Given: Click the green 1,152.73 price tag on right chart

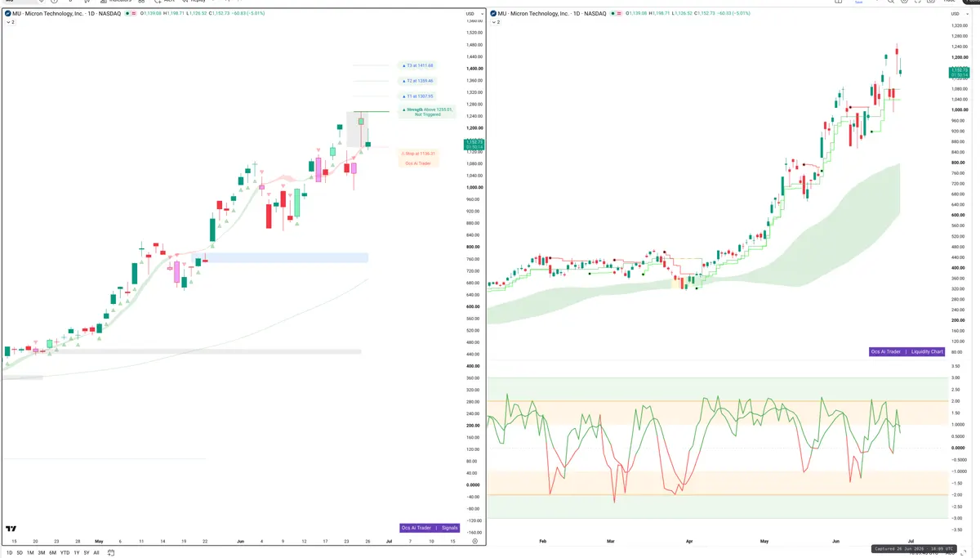Looking at the screenshot, I should (960, 73).
